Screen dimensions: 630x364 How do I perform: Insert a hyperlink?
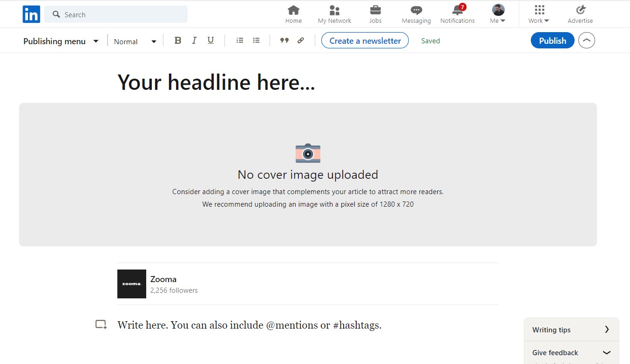coord(300,40)
